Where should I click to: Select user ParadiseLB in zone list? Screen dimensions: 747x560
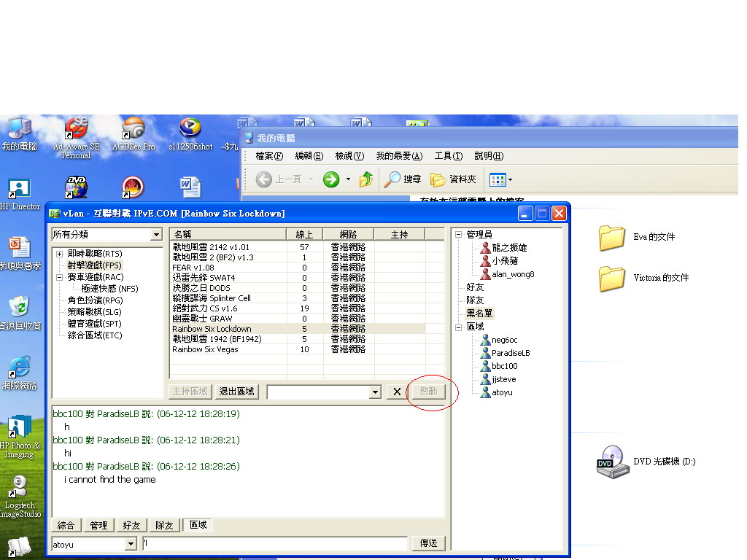pos(505,353)
